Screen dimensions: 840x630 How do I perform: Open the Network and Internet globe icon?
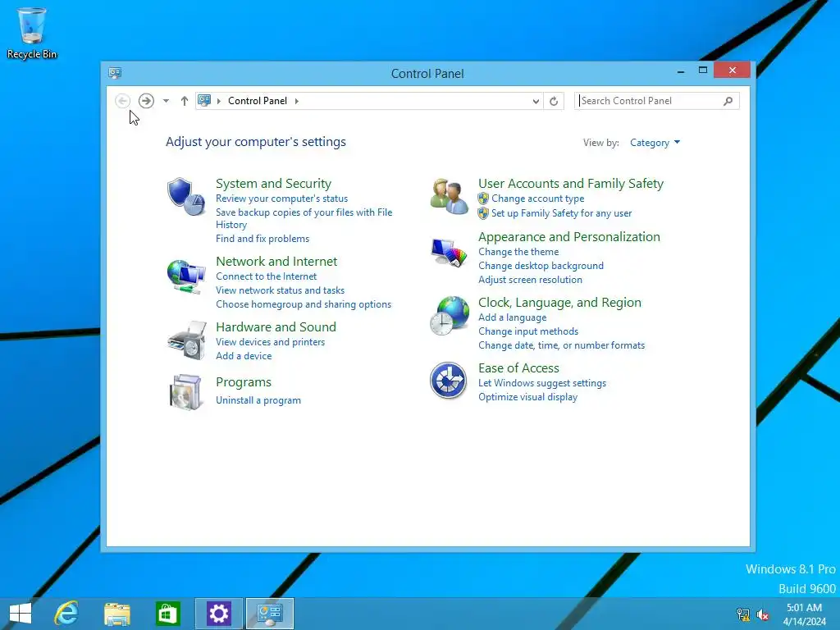click(x=186, y=276)
